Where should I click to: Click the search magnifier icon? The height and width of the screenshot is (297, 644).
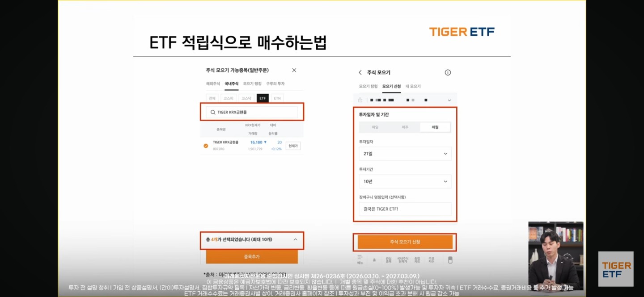coord(213,113)
